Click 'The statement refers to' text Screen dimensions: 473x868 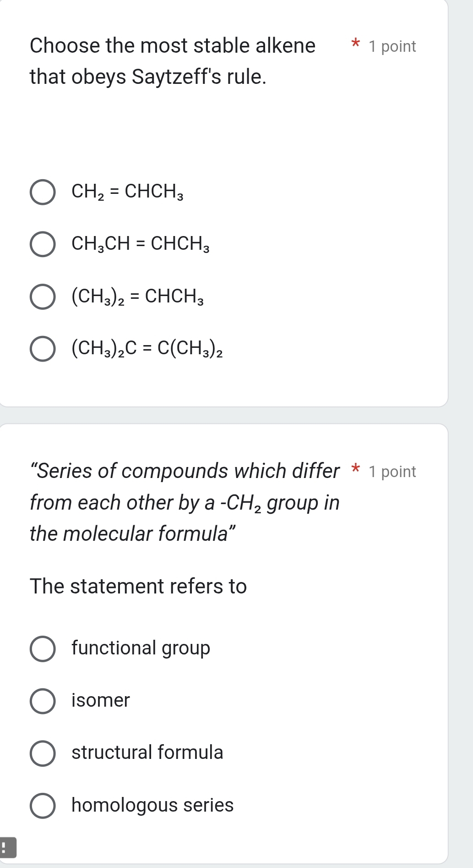click(x=138, y=586)
